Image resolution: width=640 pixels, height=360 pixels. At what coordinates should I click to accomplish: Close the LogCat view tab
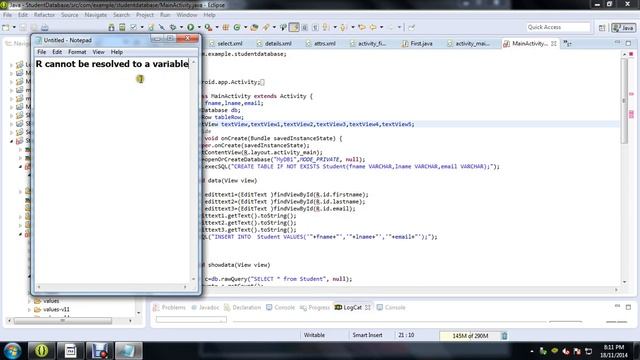click(368, 307)
